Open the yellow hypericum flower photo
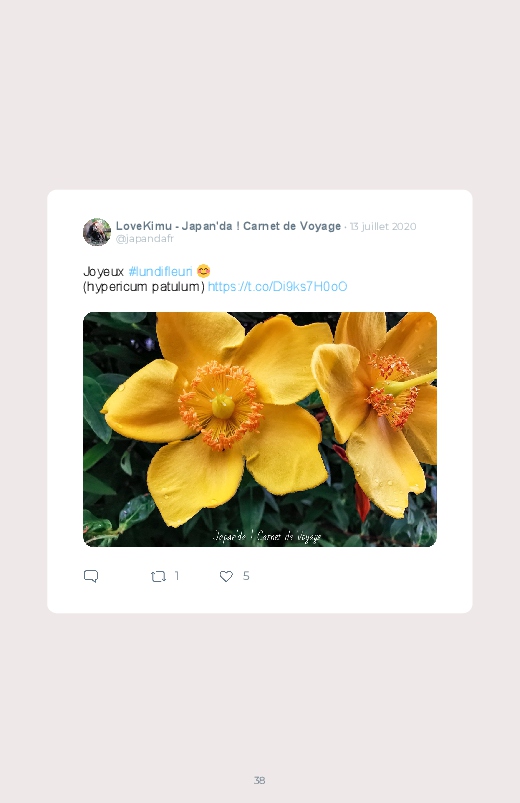The width and height of the screenshot is (520, 803). tap(260, 429)
